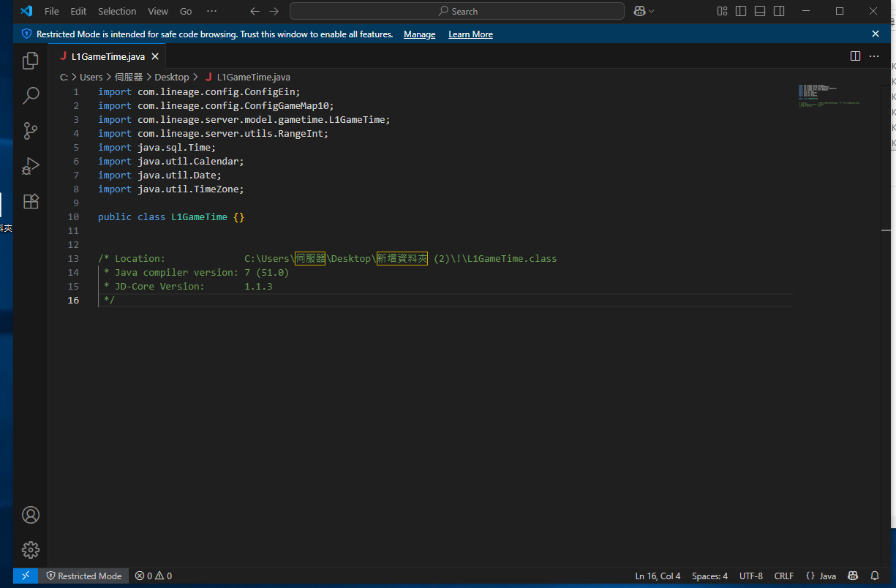The height and width of the screenshot is (588, 896).
Task: Close the L1GameTime.java tab
Action: tap(155, 56)
